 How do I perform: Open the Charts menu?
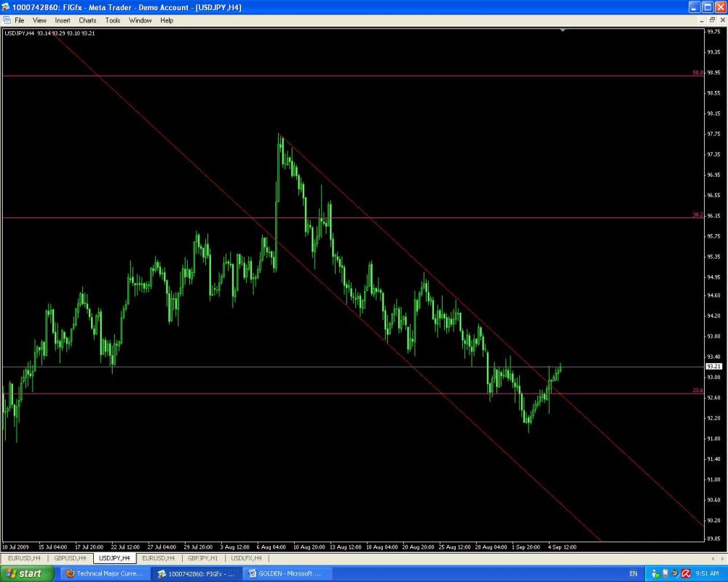(87, 20)
